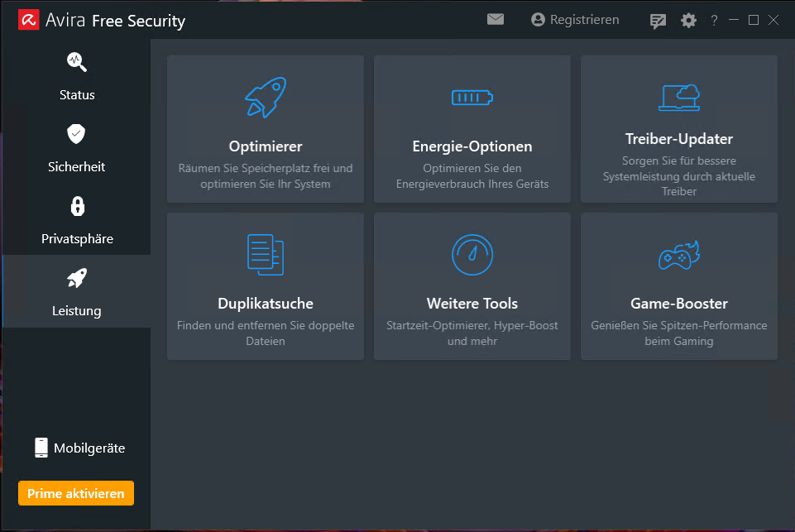
Task: Click the feedback chat bubble icon
Action: [658, 21]
